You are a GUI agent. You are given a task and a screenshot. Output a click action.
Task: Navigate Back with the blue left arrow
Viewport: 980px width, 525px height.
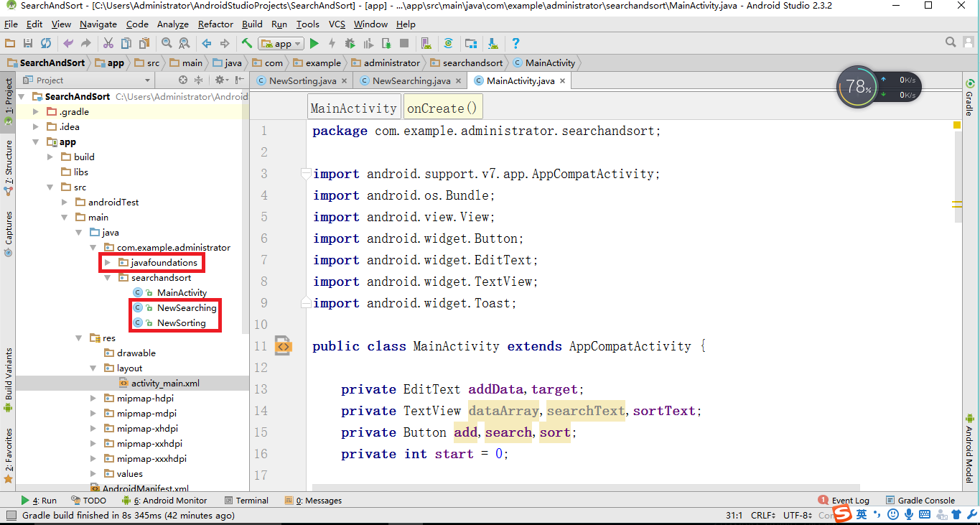(207, 44)
